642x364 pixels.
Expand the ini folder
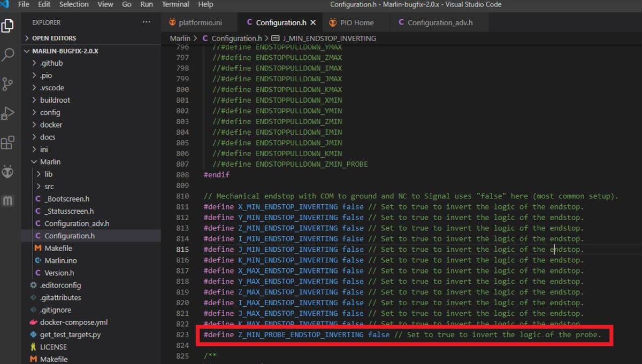[x=91, y=149]
